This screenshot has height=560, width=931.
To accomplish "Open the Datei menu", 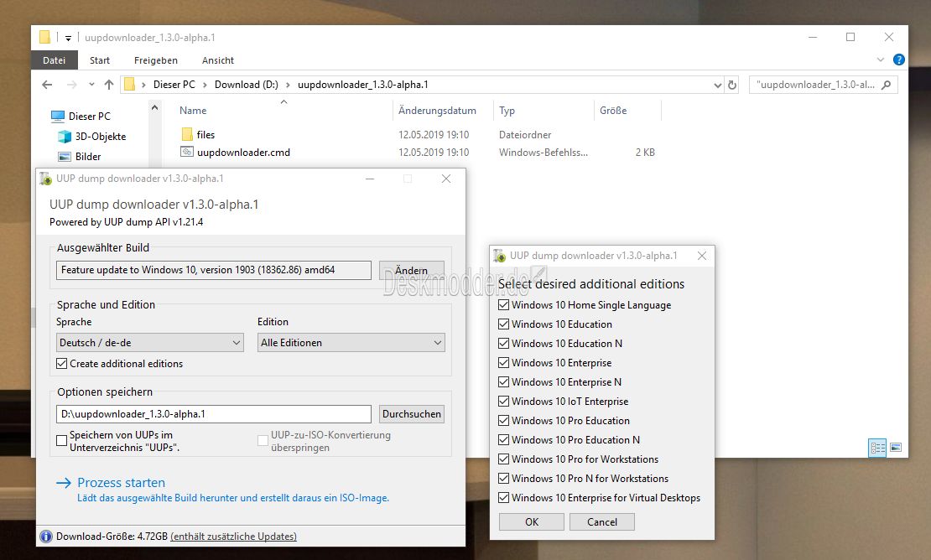I will [54, 60].
